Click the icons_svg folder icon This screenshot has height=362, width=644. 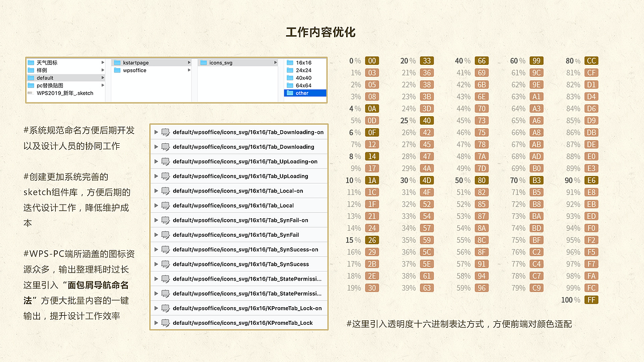(x=204, y=63)
